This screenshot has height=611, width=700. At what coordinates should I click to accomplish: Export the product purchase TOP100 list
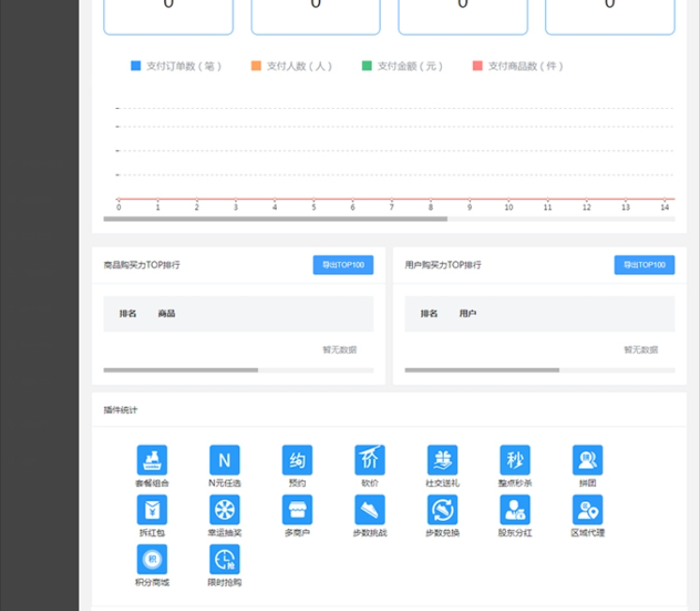tap(342, 266)
